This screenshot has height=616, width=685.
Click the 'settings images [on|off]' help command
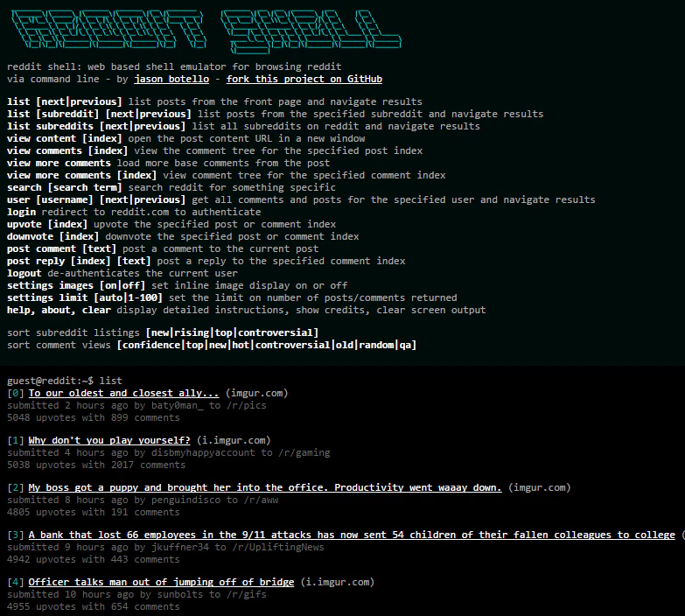[x=76, y=285]
